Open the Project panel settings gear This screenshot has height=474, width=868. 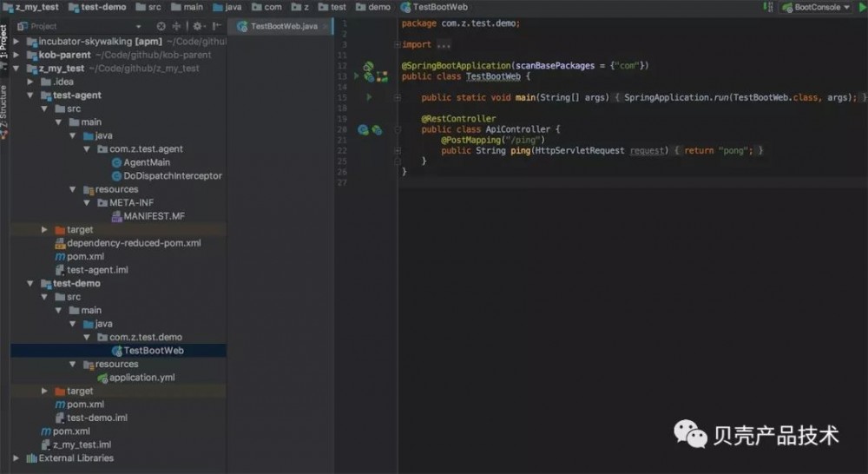tap(198, 26)
